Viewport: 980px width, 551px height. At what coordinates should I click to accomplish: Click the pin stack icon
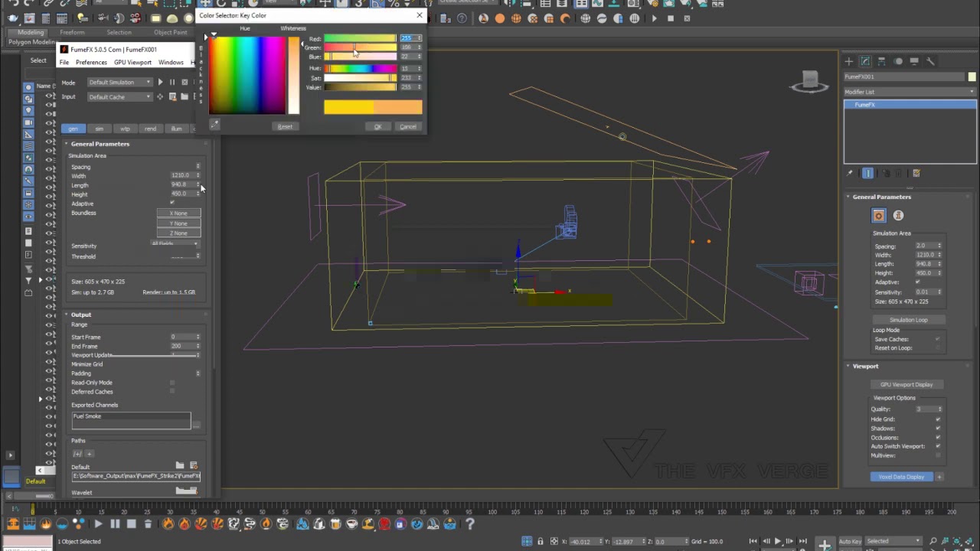pos(851,174)
